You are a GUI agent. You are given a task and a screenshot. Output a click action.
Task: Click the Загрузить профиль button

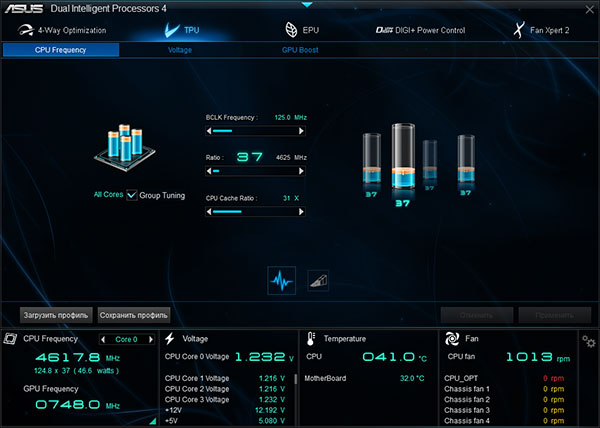pos(56,315)
